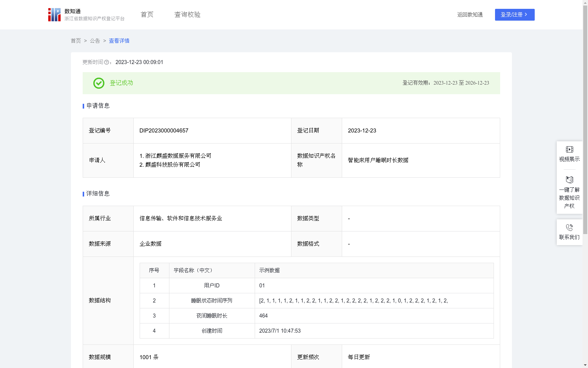The image size is (588, 368).
Task: Click the 睡眠状态时间序列 field name
Action: tap(212, 301)
